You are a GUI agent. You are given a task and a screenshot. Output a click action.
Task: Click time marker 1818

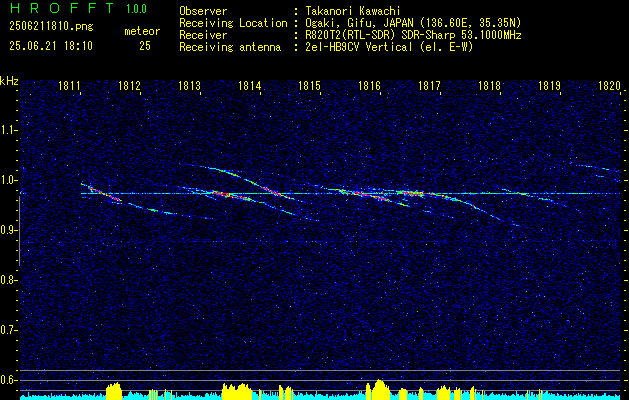[490, 86]
